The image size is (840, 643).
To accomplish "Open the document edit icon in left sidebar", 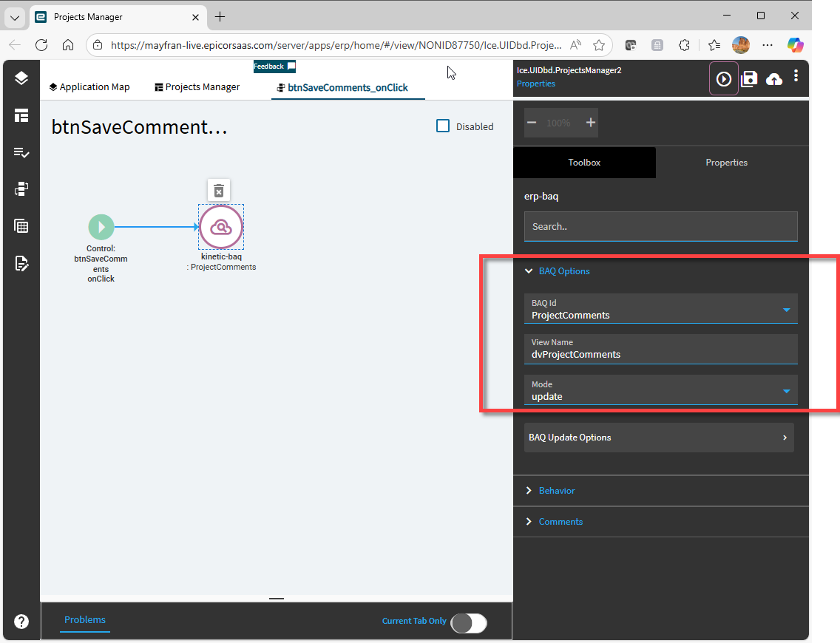I will [x=21, y=263].
